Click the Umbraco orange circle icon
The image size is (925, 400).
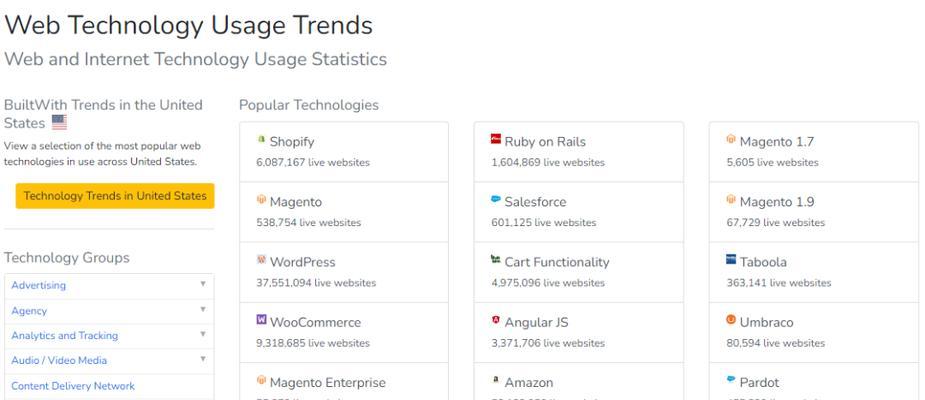pos(731,320)
